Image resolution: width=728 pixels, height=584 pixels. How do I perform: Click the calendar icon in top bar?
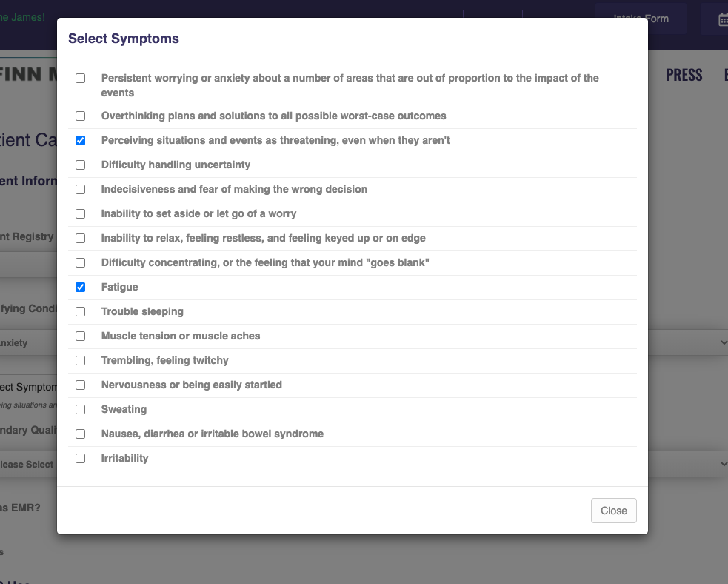[722, 20]
